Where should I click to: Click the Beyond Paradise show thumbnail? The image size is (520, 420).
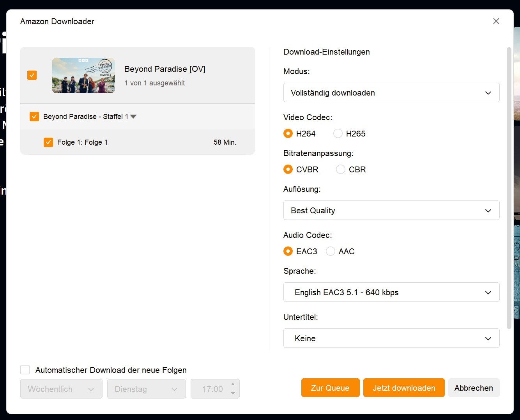tap(83, 75)
